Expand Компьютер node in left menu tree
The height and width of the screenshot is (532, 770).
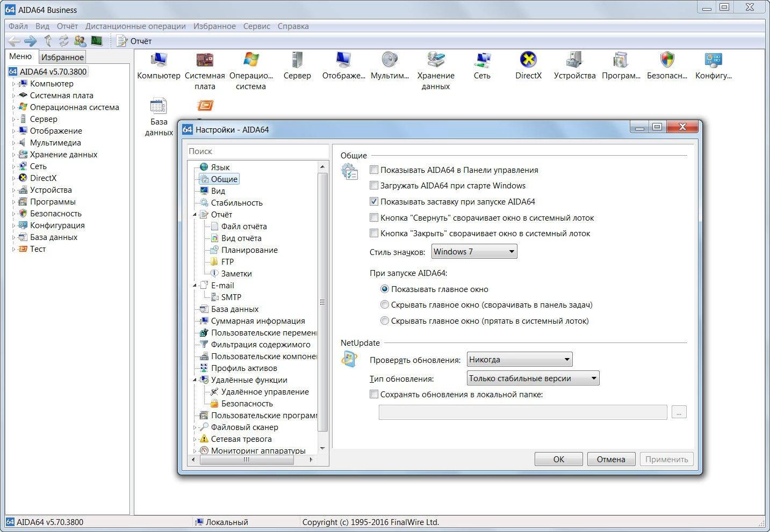click(x=13, y=83)
